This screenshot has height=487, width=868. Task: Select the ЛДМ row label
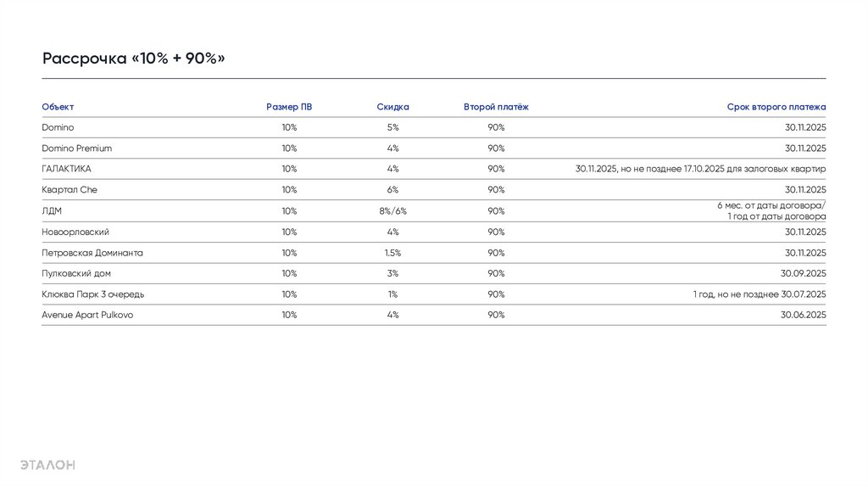click(51, 211)
